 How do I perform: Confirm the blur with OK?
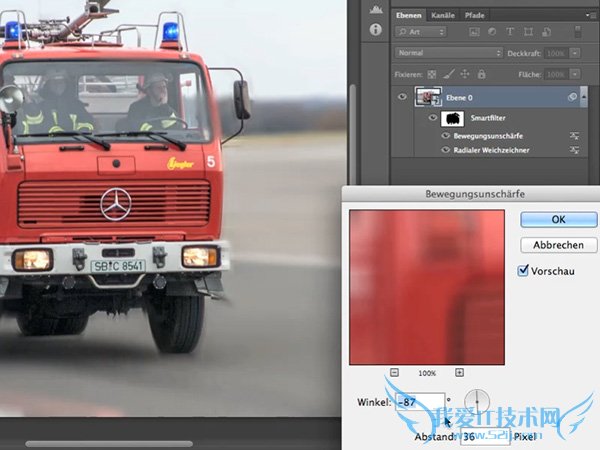point(558,219)
